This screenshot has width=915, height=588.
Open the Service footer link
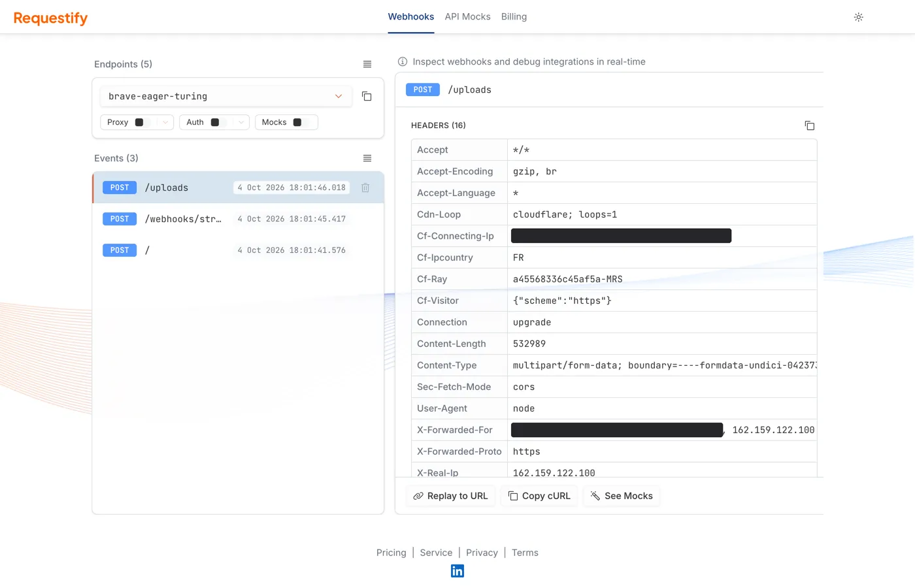click(x=436, y=553)
